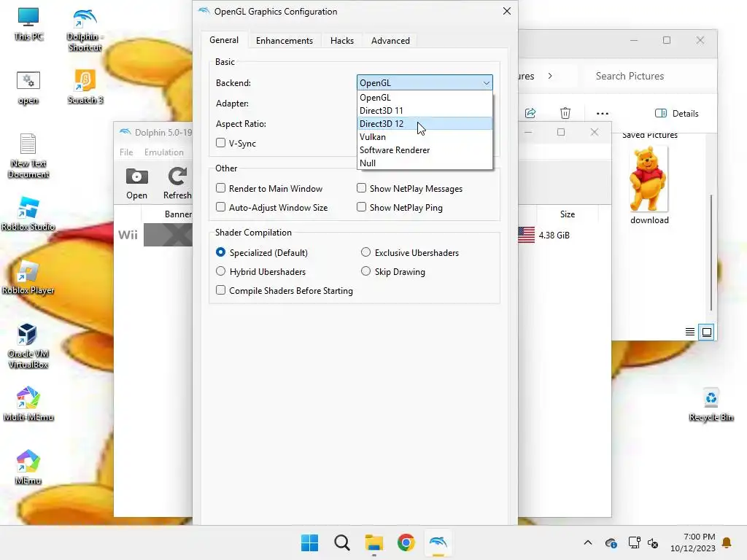This screenshot has width=747, height=560.
Task: Close the OpenGL Graphics Configuration dialog
Action: 507,11
